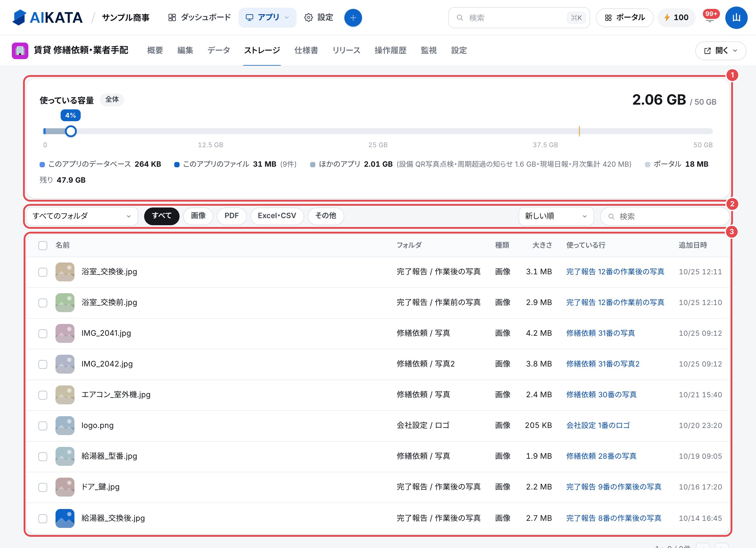Check the box for 浴室_交換後.jpg
Viewport: 756px width, 548px height.
point(43,272)
